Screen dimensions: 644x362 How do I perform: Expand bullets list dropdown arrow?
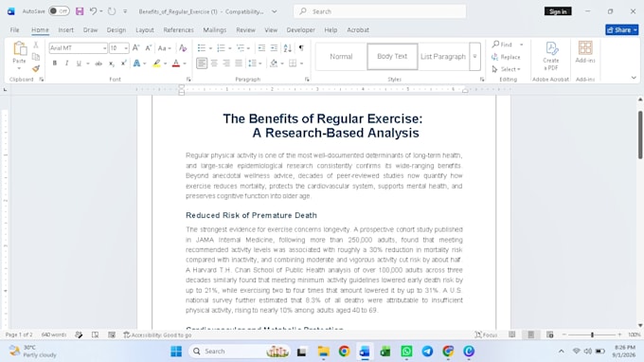click(210, 48)
